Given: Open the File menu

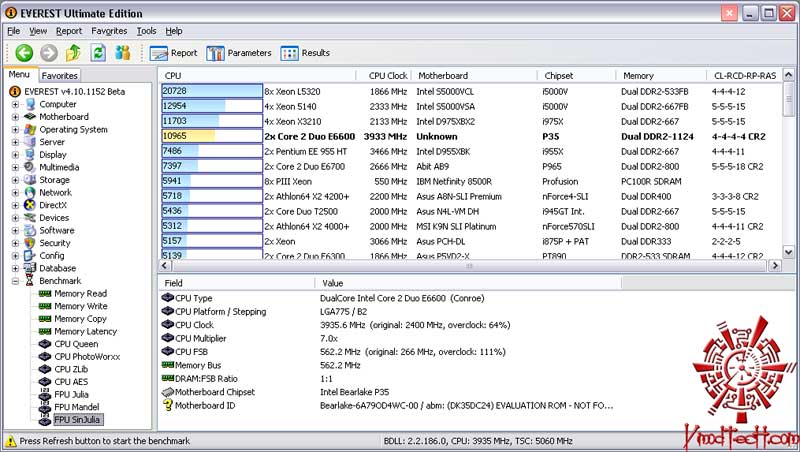Looking at the screenshot, I should click(x=14, y=31).
